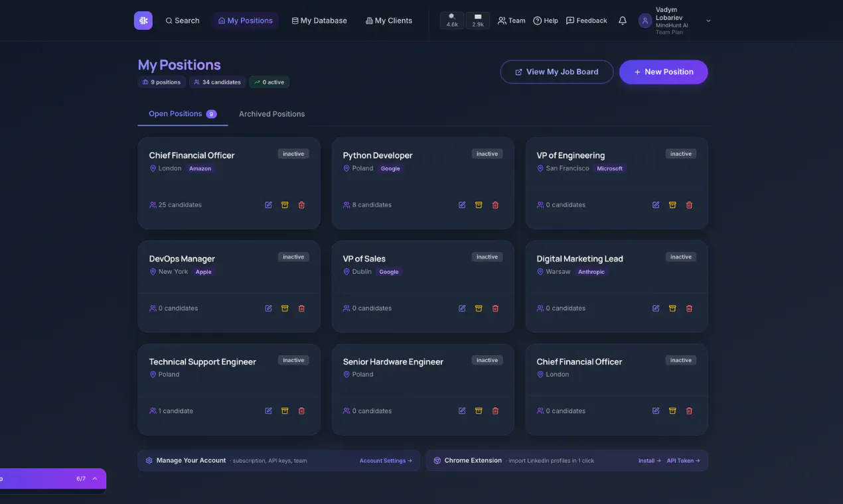Archive the Senior Hardware Engineer position
This screenshot has height=504, width=843.
[479, 411]
